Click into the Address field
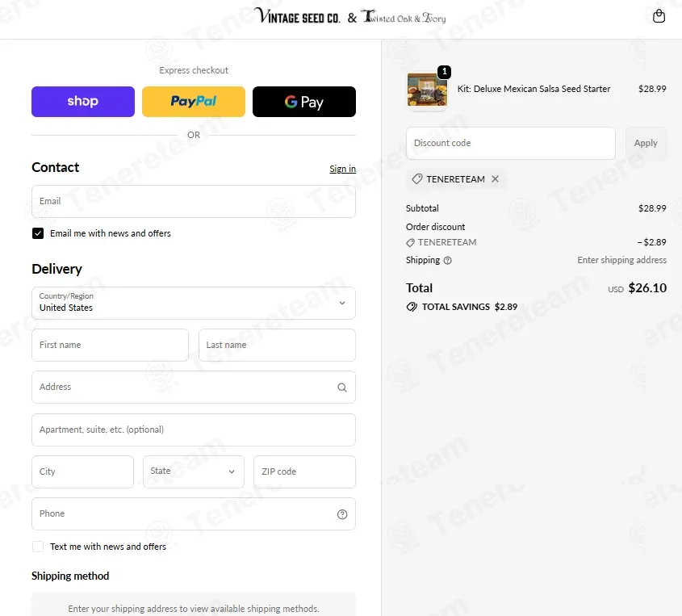The height and width of the screenshot is (616, 682). click(x=194, y=388)
